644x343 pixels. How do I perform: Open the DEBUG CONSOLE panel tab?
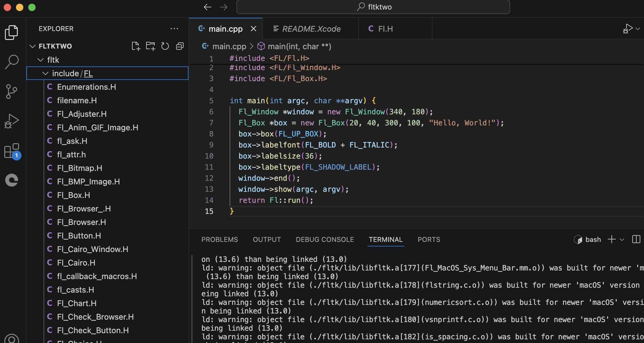click(325, 239)
